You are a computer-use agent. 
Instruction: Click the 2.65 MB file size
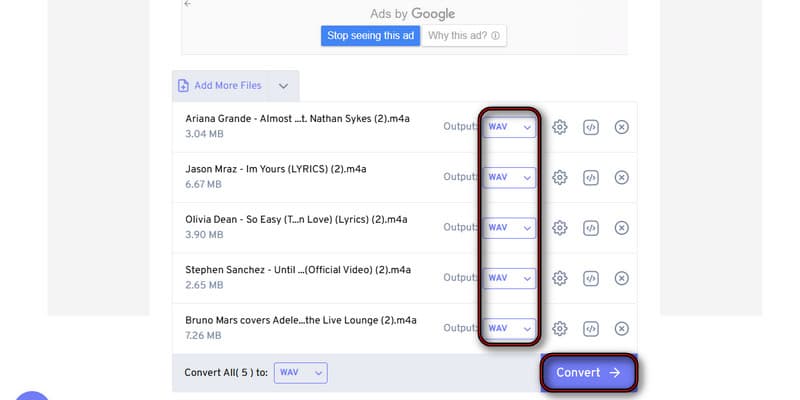(205, 285)
